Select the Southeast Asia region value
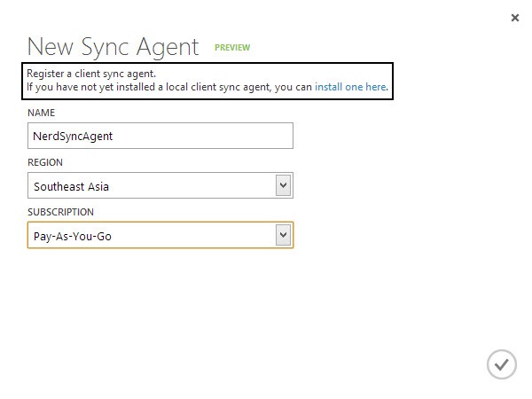 71,186
